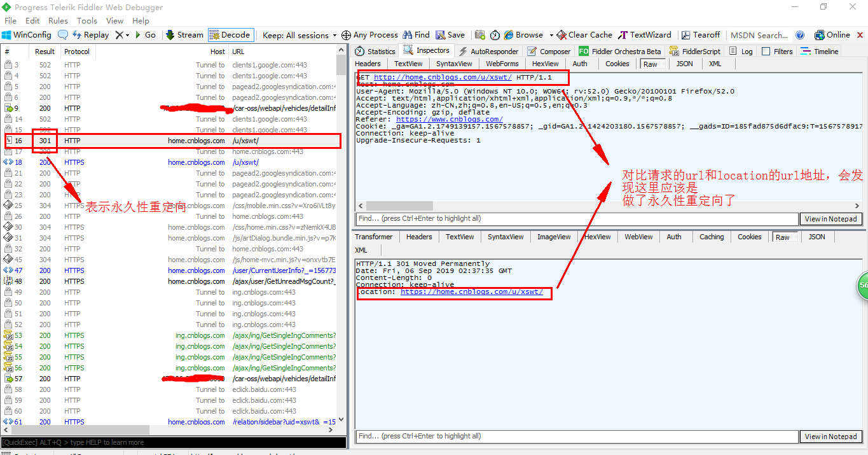Image resolution: width=868 pixels, height=455 pixels.
Task: Switch to the AutoResponder tab
Action: click(488, 52)
